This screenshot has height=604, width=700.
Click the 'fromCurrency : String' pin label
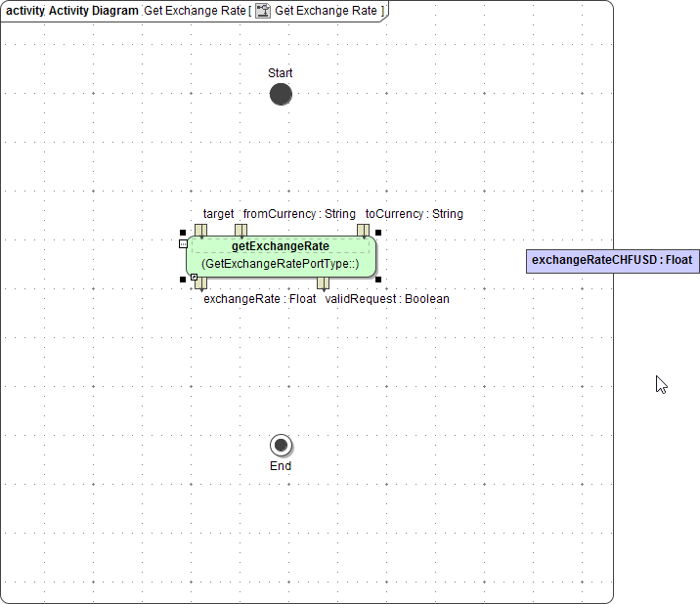click(299, 214)
